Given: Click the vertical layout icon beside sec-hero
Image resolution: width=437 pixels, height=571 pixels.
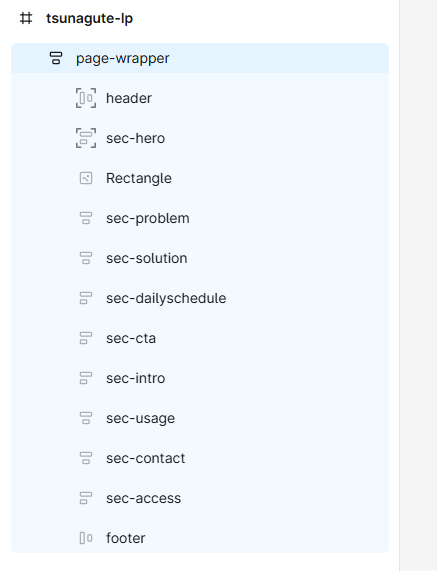Looking at the screenshot, I should click(x=86, y=138).
